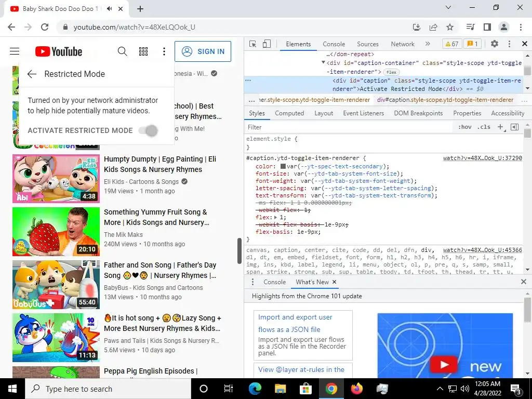This screenshot has height=399, width=532.
Task: Open the drawer three-dot menu
Action: 252,282
